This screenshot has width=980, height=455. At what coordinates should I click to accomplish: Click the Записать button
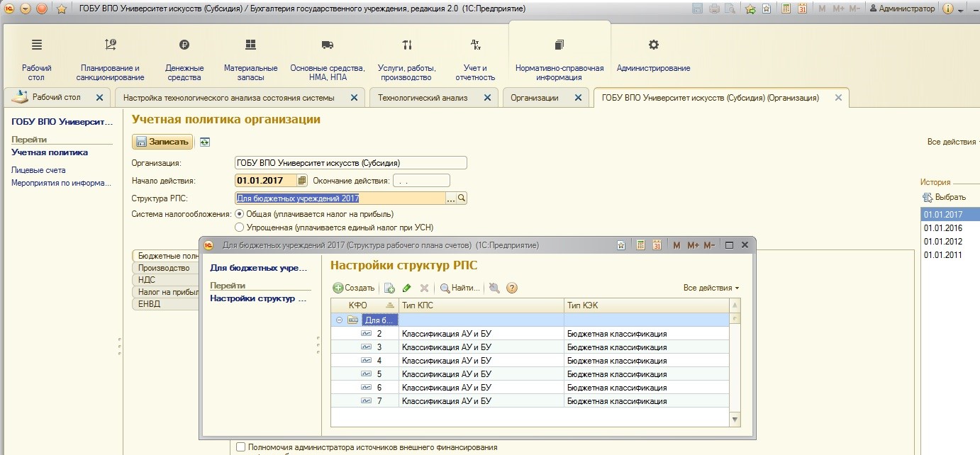click(x=162, y=142)
